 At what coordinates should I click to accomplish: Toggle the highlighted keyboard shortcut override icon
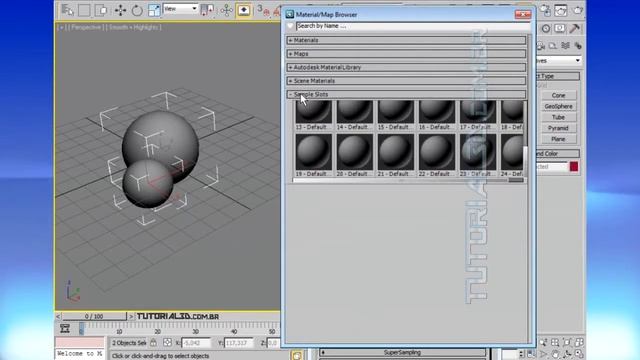click(244, 10)
